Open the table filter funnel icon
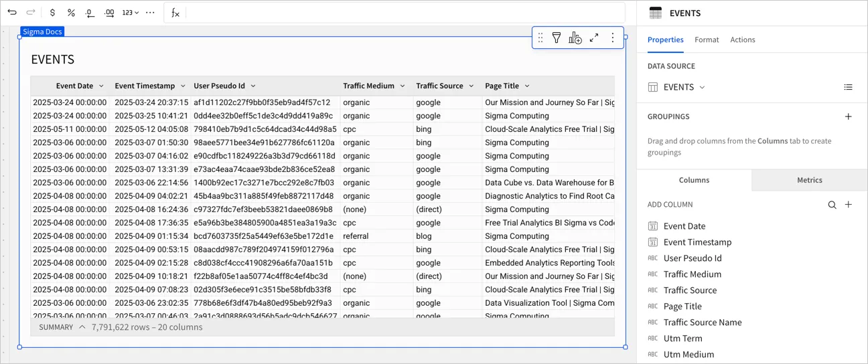Screen dimensions: 868x364 (557, 38)
